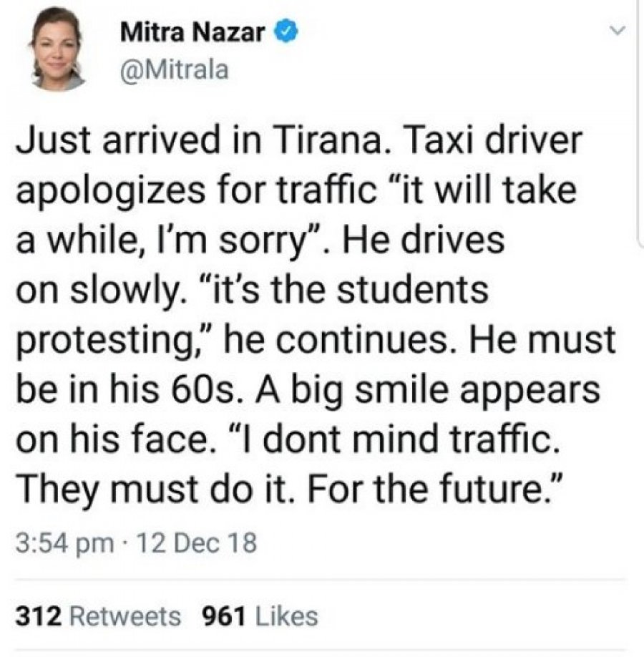View the 961 Likes list
The width and height of the screenshot is (644, 657).
[261, 615]
